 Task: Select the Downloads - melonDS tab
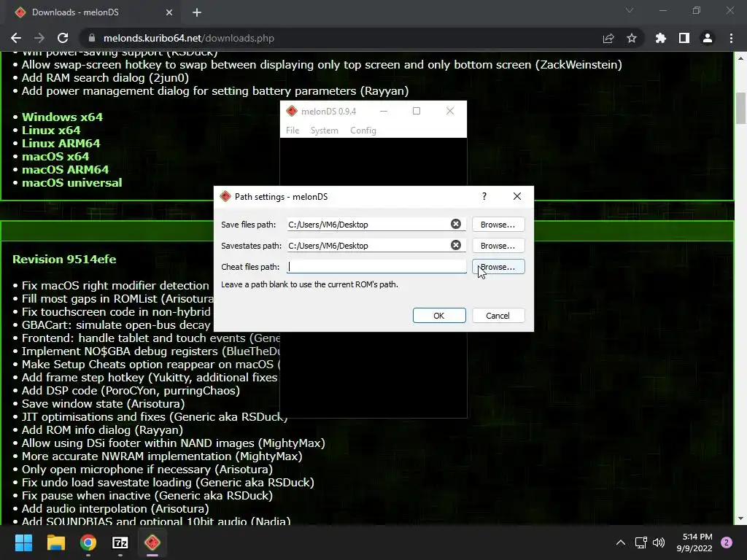94,12
